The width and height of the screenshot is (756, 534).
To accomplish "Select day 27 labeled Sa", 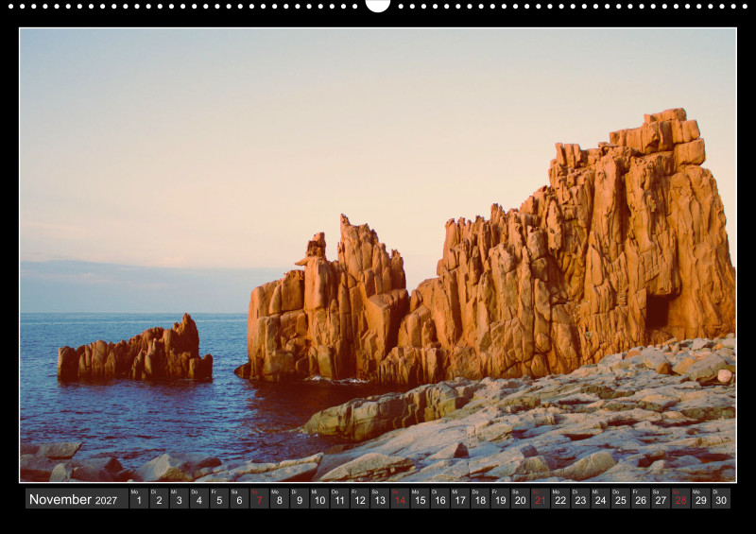I will pyautogui.click(x=661, y=499).
